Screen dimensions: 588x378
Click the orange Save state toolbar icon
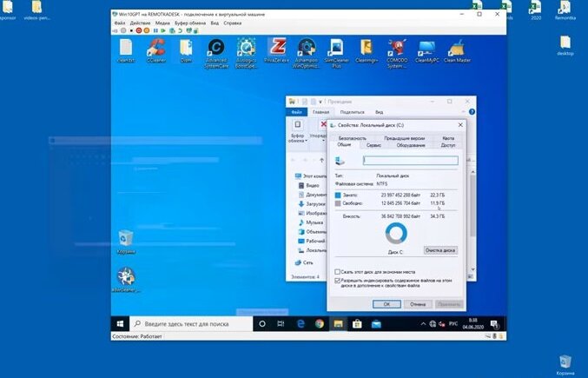(x=147, y=30)
